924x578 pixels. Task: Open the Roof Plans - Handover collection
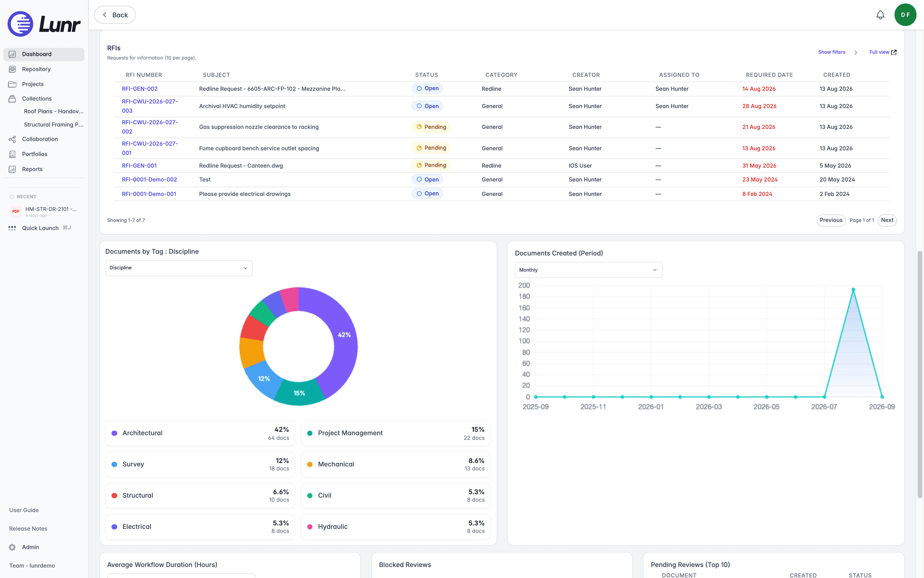pyautogui.click(x=53, y=111)
